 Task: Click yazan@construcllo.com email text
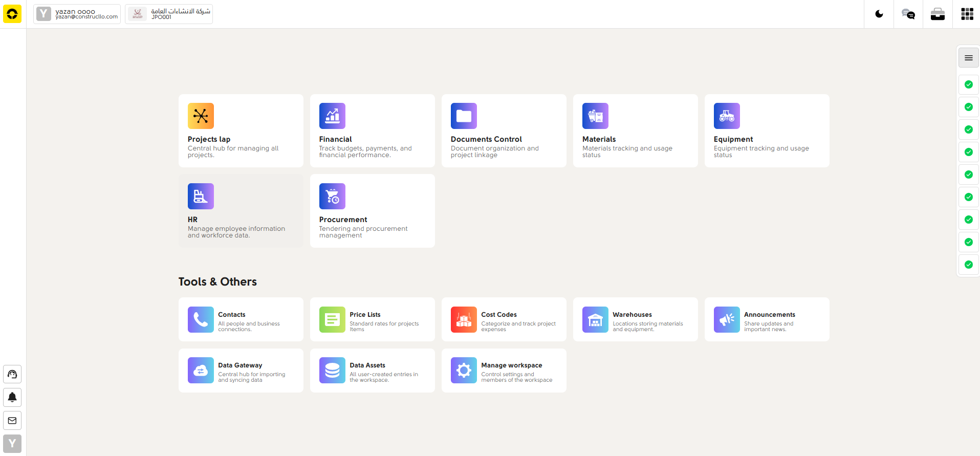click(86, 17)
